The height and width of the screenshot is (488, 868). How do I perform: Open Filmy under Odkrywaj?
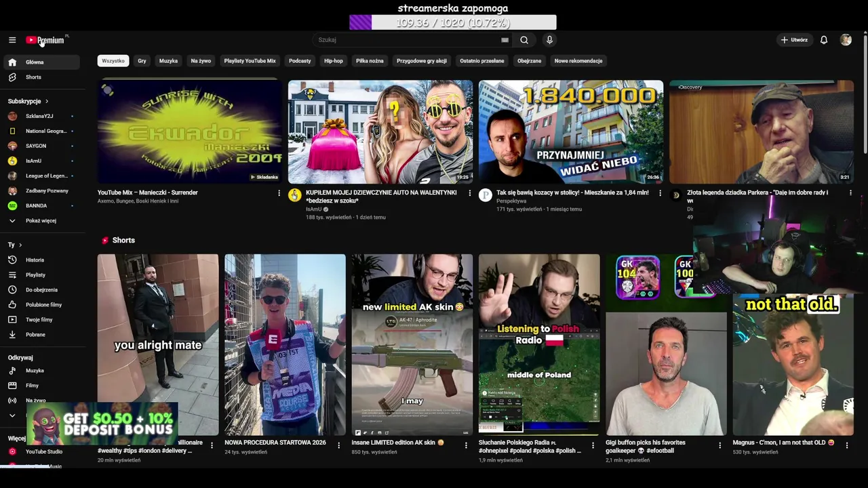tap(41, 386)
